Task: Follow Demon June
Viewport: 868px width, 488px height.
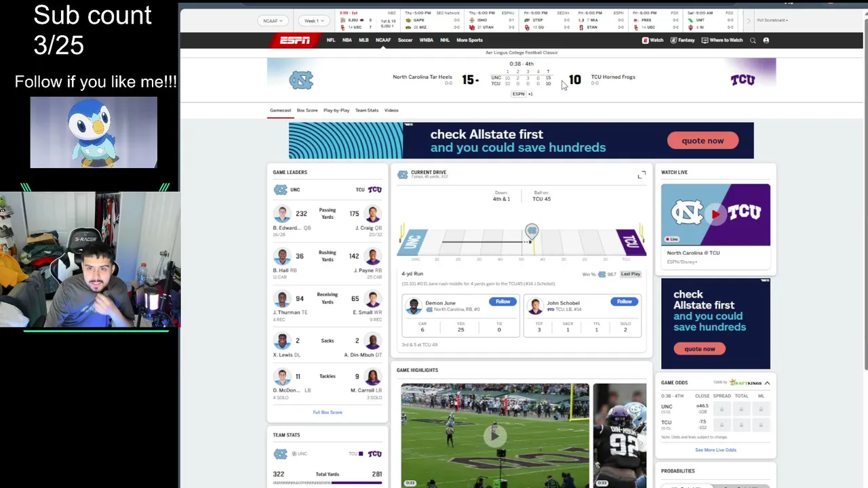Action: click(502, 302)
